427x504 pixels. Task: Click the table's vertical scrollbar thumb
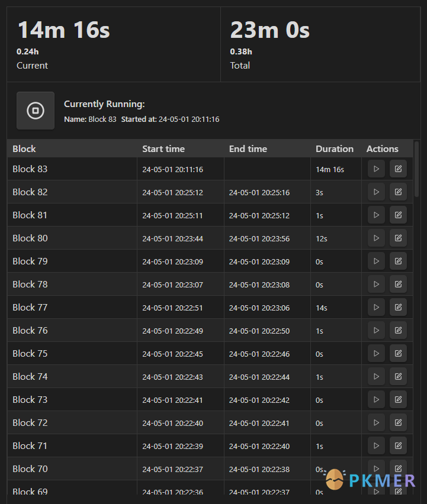[x=417, y=169]
